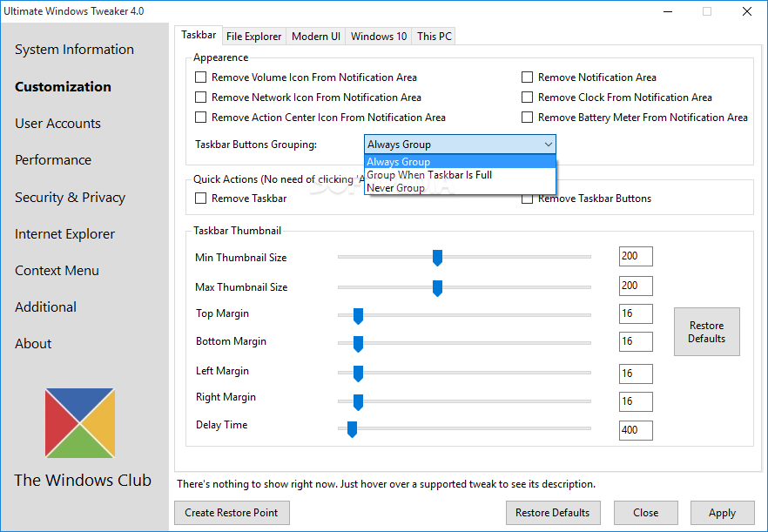This screenshot has width=768, height=532.
Task: Focus the Min Thumbnail Size value field
Action: tap(636, 256)
